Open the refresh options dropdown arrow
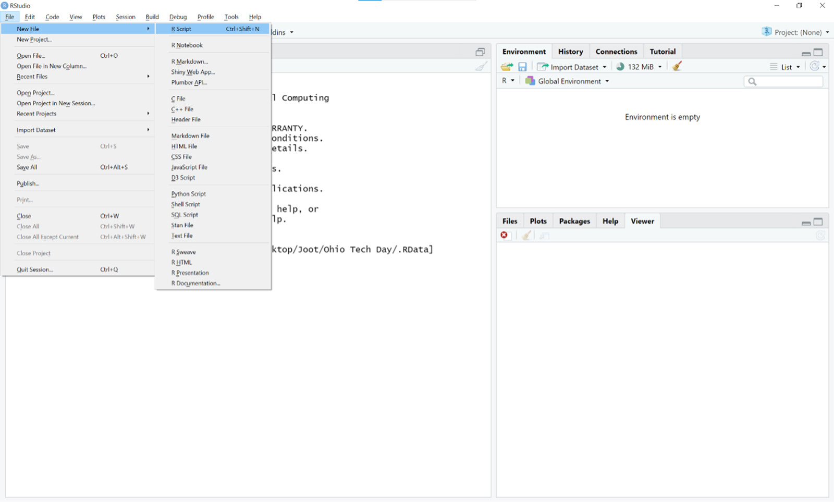The image size is (834, 504). click(x=824, y=67)
